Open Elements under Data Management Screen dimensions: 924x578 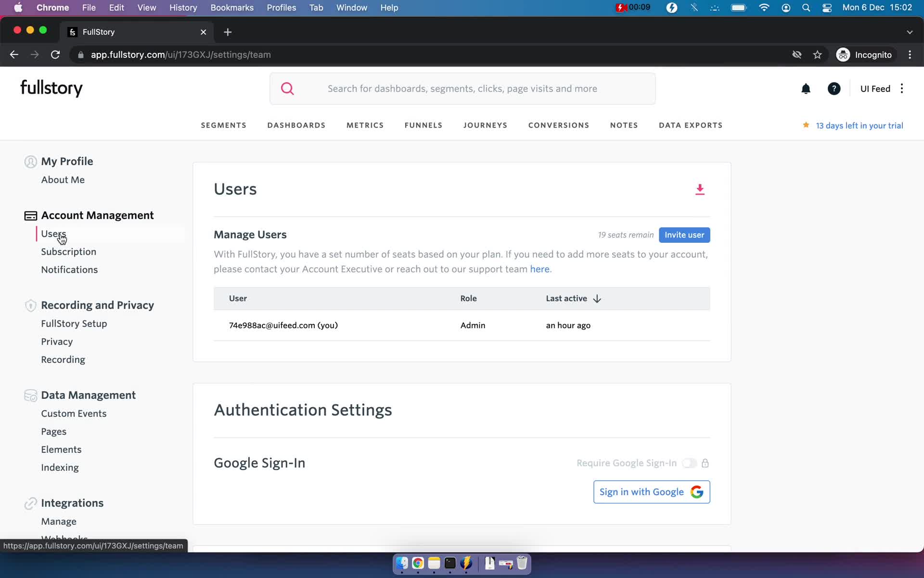[61, 449]
